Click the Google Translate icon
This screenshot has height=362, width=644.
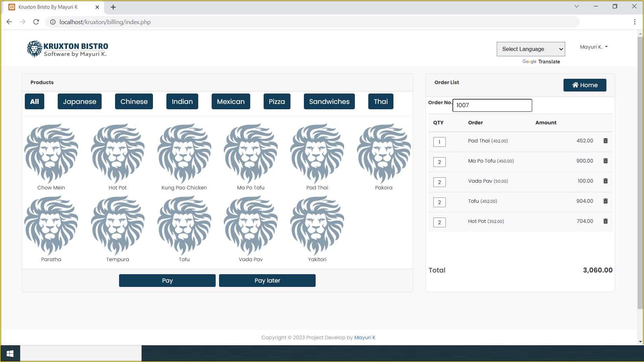[x=529, y=62]
